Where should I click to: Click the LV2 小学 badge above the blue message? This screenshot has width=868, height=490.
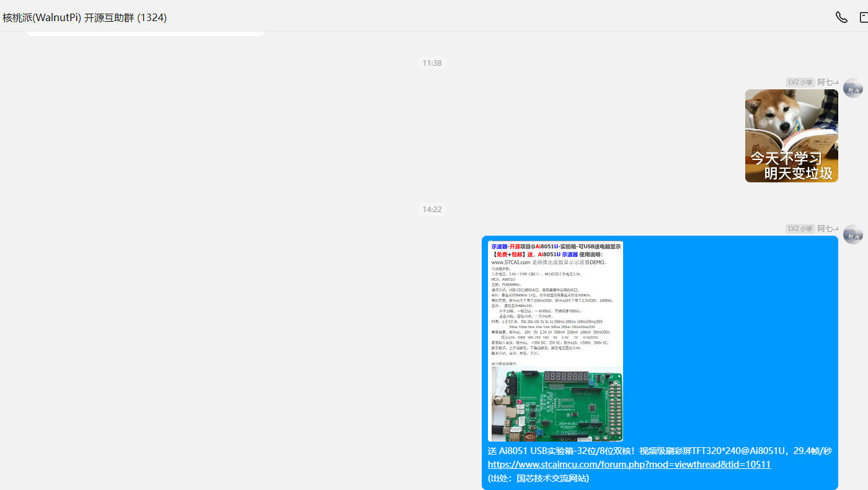[x=800, y=228]
